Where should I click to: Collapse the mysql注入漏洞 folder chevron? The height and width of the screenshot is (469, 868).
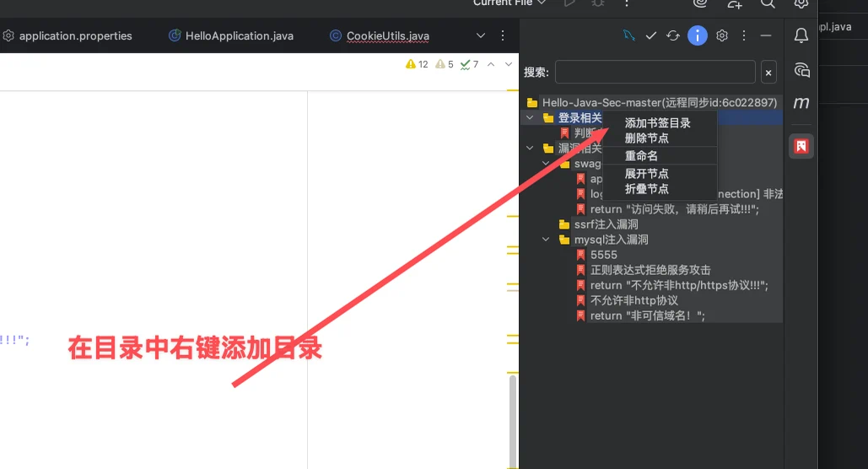(x=546, y=240)
